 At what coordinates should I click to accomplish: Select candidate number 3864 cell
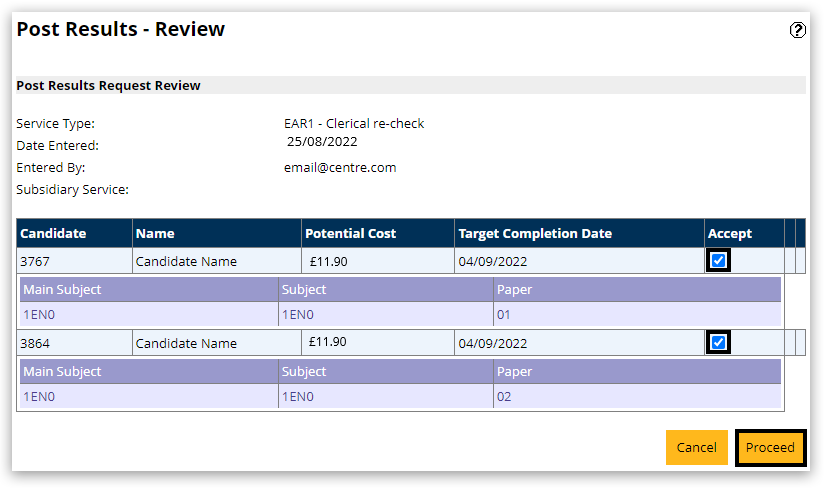click(35, 343)
